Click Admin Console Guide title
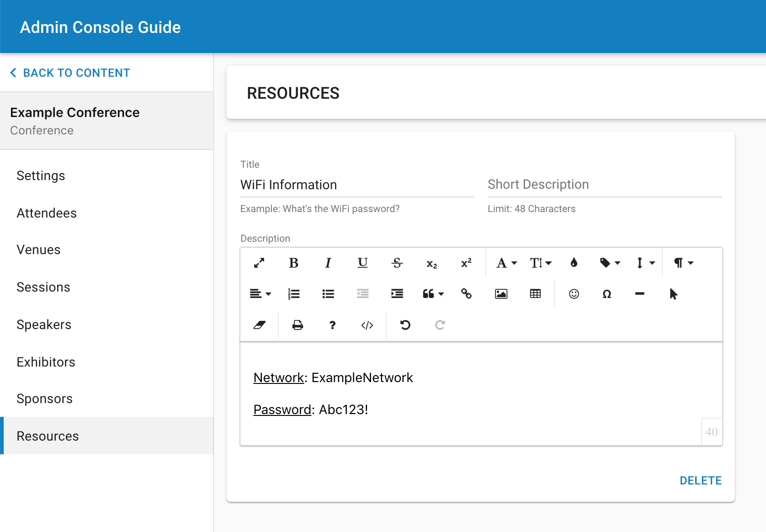This screenshot has width=766, height=532. point(101,27)
